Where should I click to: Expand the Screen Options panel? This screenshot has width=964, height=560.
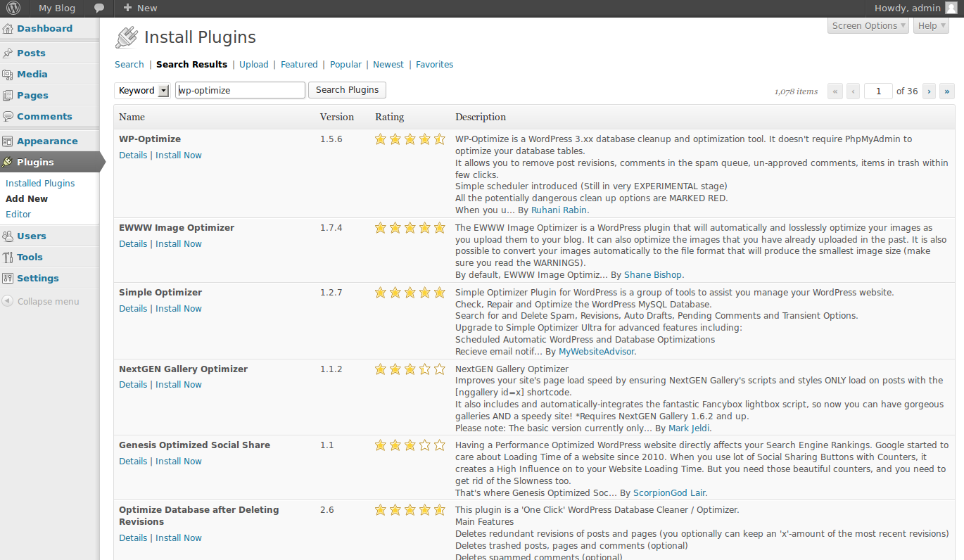point(868,26)
